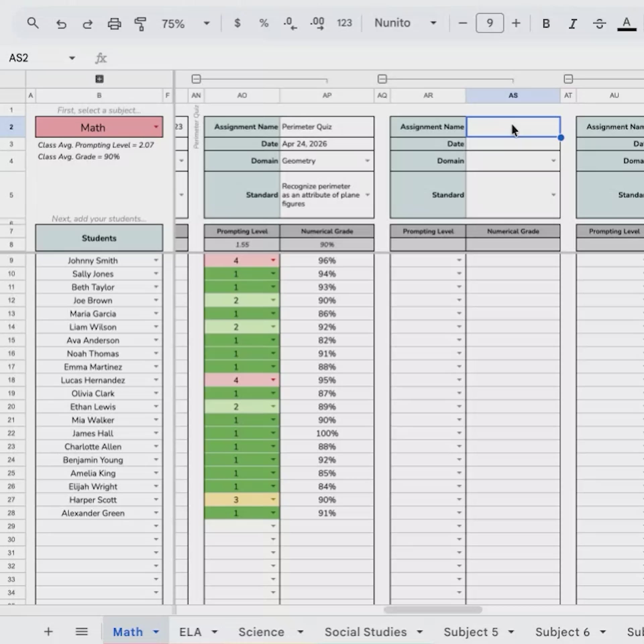The image size is (644, 644).
Task: Click the font size input field
Action: (489, 23)
